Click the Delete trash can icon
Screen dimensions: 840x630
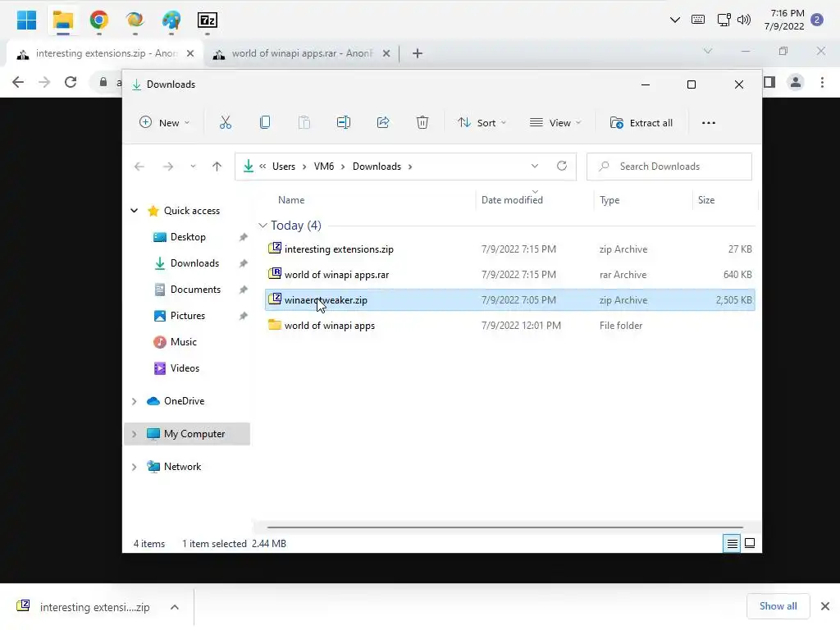[x=422, y=123]
